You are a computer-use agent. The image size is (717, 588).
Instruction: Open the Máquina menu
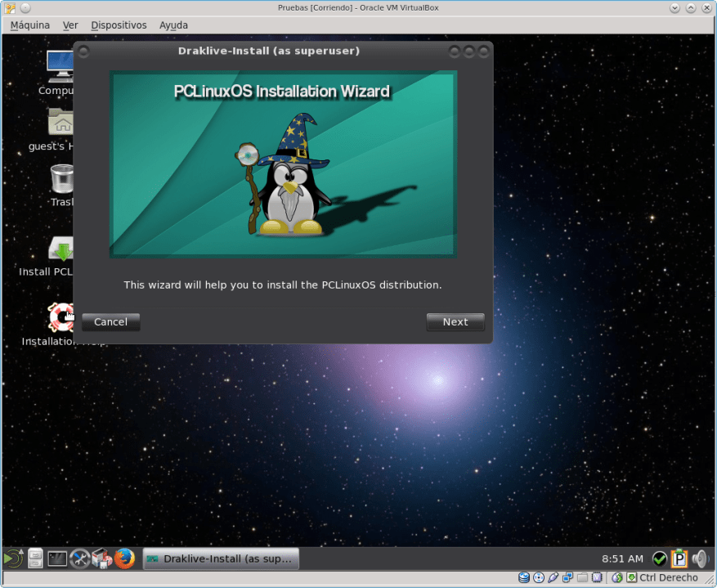29,25
